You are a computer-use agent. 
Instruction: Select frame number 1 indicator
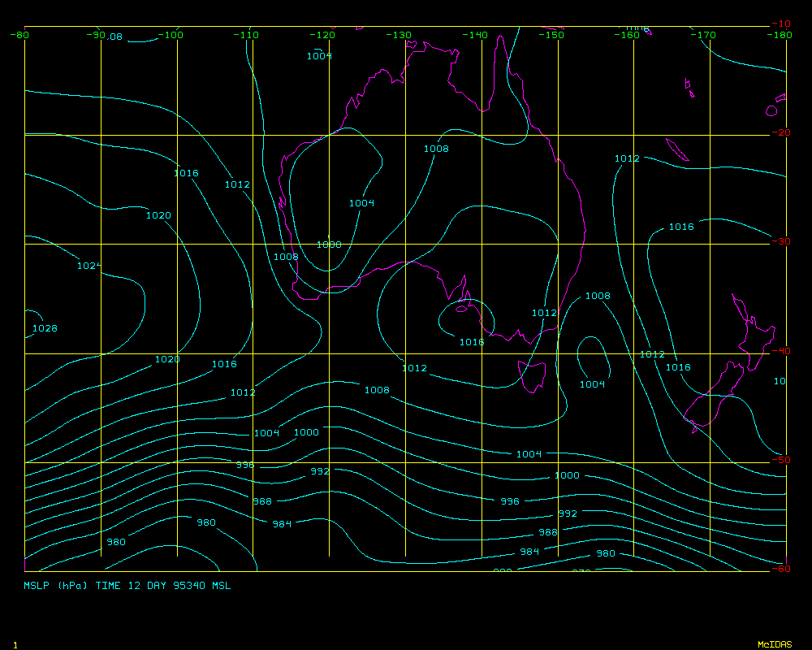point(15,644)
